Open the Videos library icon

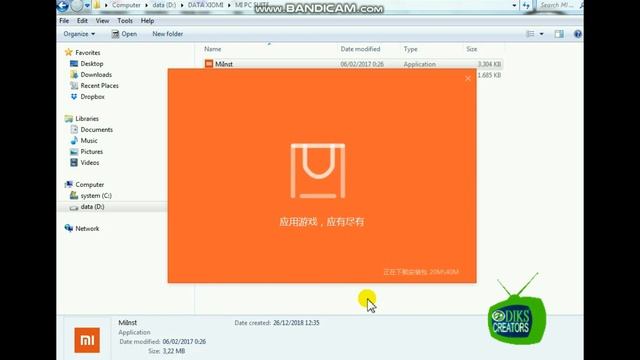point(74,162)
